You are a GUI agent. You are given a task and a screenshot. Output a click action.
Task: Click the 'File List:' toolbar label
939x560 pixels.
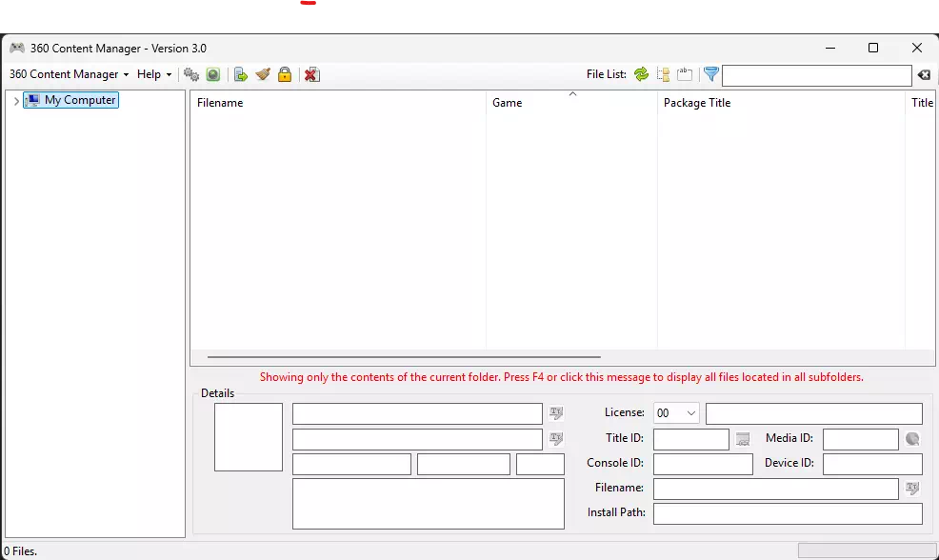coord(606,74)
